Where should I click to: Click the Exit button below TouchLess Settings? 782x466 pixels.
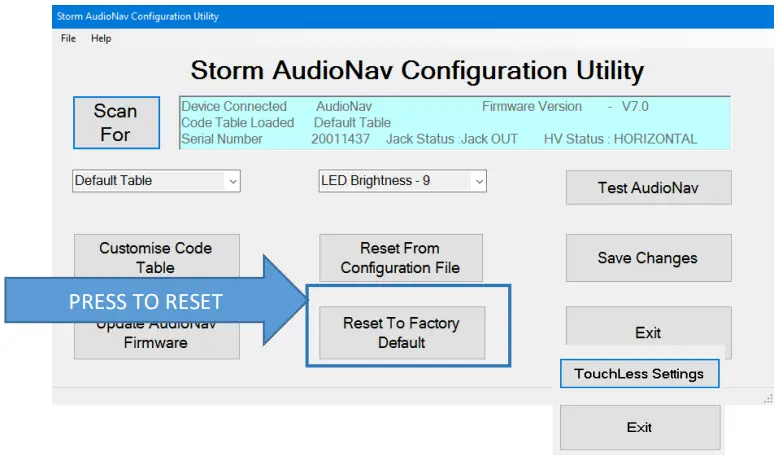tap(640, 428)
